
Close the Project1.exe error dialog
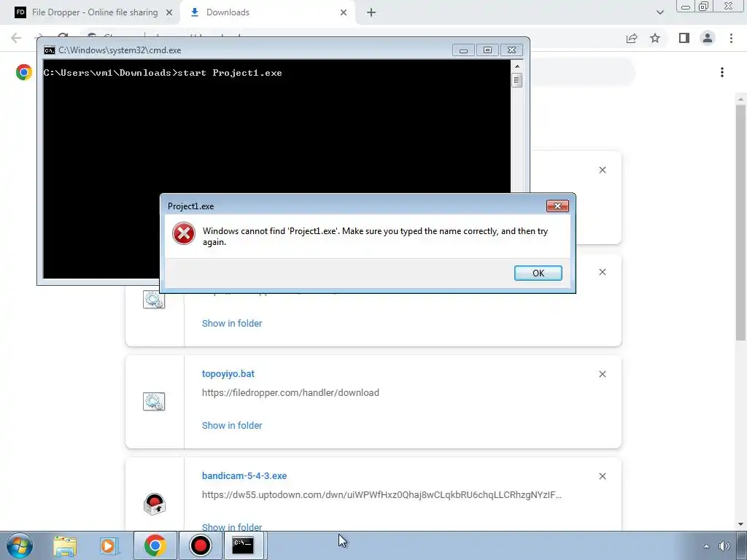pos(557,206)
